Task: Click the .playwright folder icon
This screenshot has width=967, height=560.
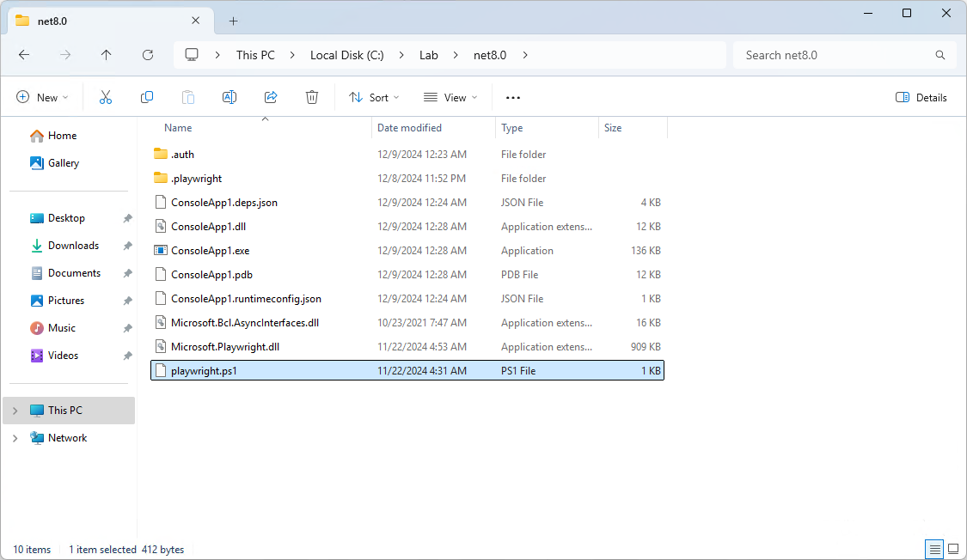Action: click(x=161, y=178)
